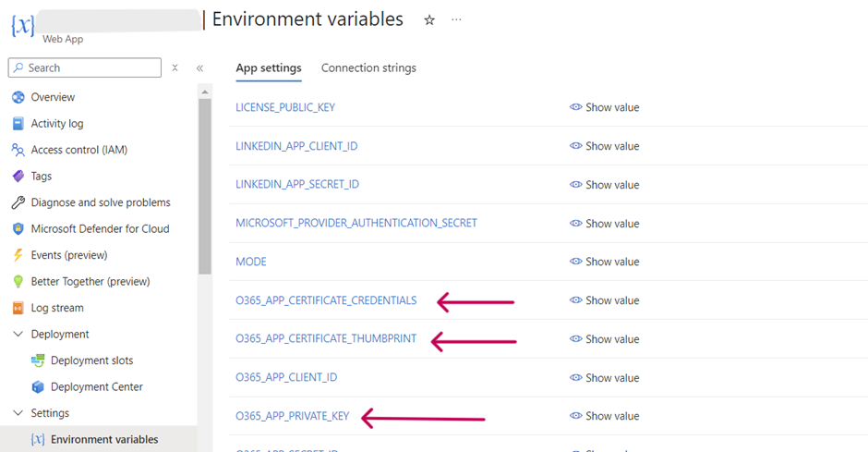Show value for the MODE setting
The width and height of the screenshot is (868, 452).
tap(605, 262)
